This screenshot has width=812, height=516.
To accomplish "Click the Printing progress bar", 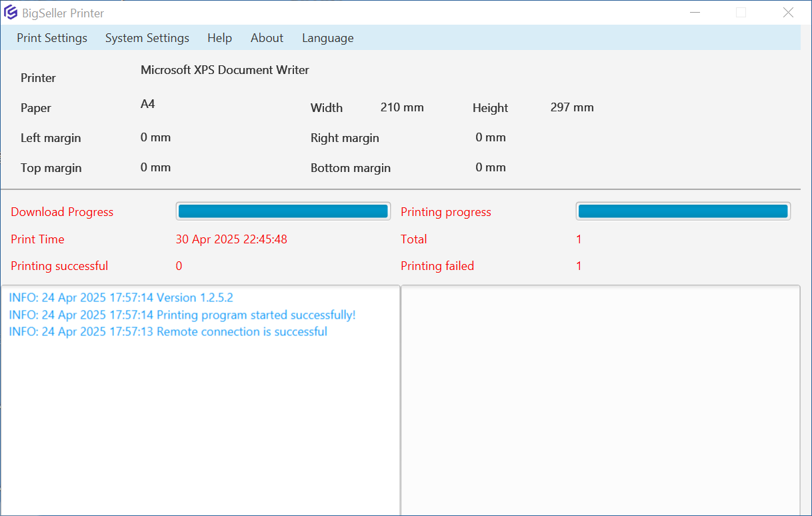I will coord(683,211).
